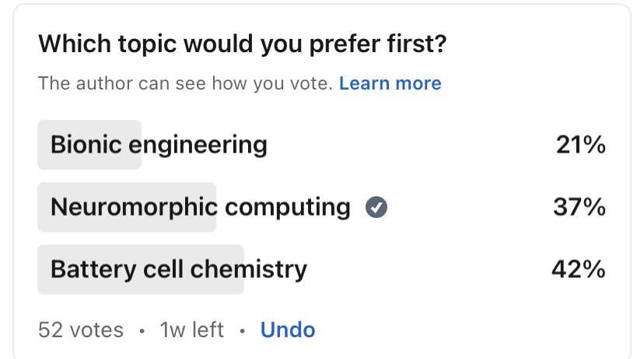Click the dot separator after 52 votes
Image resolution: width=644 pixels, height=359 pixels.
pyautogui.click(x=142, y=331)
